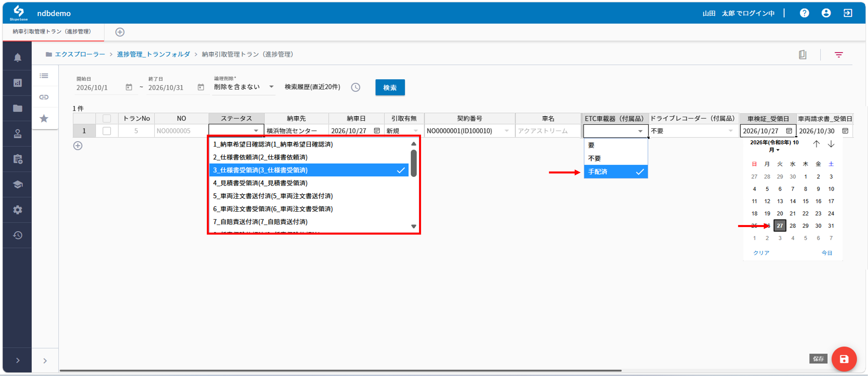Choose 手配済 in ETC dropdown
This screenshot has height=376, width=868.
click(x=616, y=172)
